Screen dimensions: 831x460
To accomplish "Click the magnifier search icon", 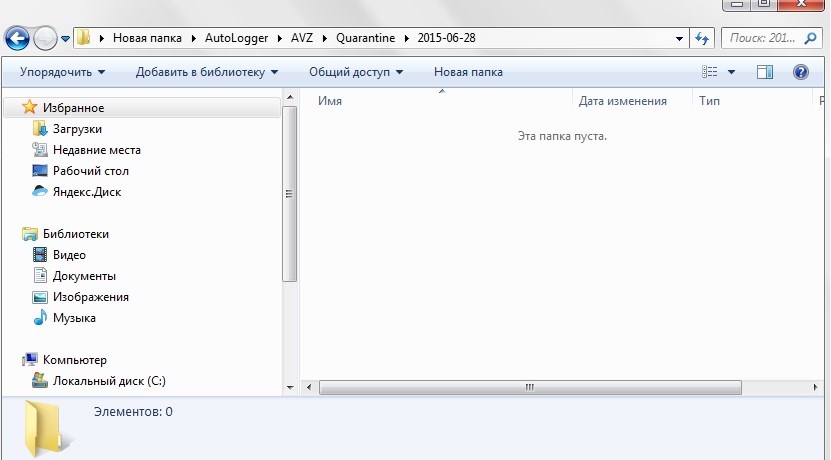I will click(x=810, y=38).
